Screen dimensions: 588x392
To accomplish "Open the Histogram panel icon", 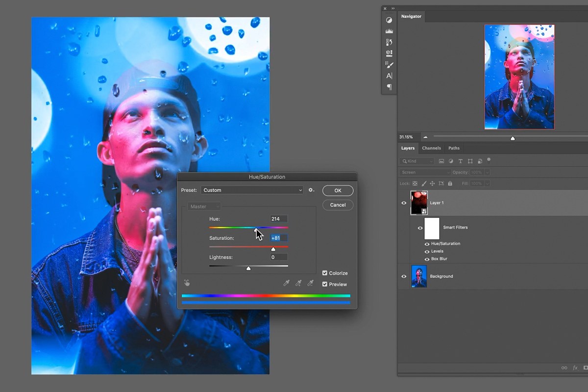I will (389, 31).
